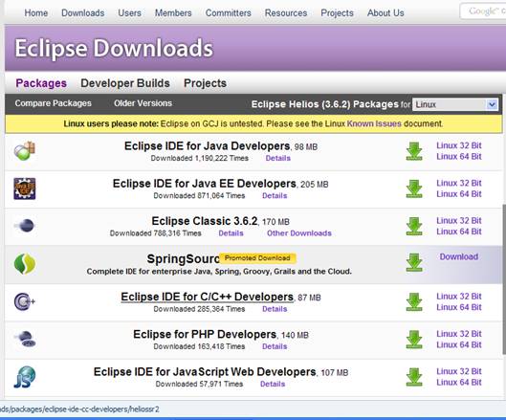View Details for PHP Developers package
The width and height of the screenshot is (506, 420).
[275, 346]
